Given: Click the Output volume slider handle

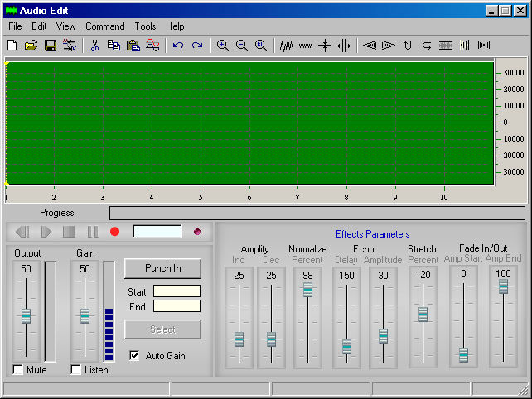Looking at the screenshot, I should pyautogui.click(x=26, y=316).
